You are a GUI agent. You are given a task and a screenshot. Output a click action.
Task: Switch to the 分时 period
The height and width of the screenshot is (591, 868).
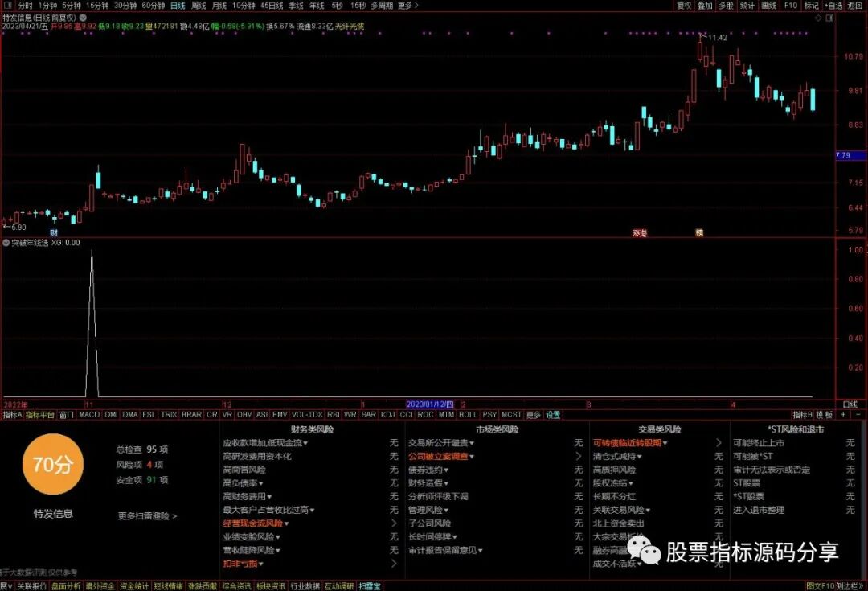coord(26,5)
